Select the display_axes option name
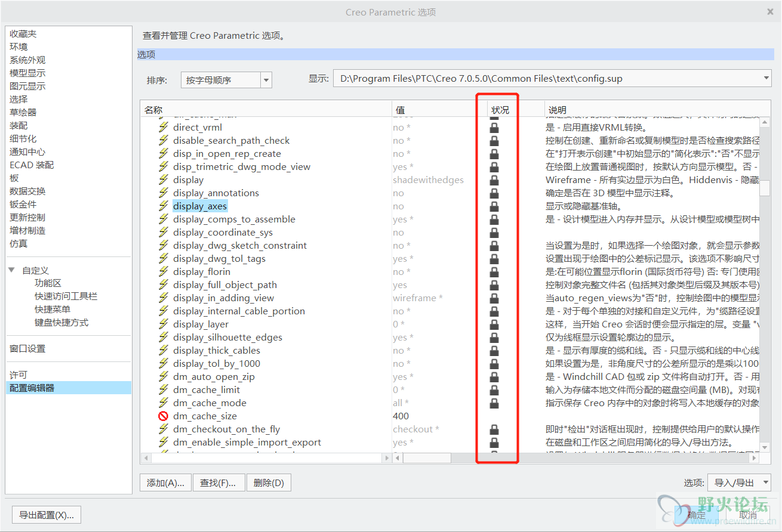 click(200, 206)
